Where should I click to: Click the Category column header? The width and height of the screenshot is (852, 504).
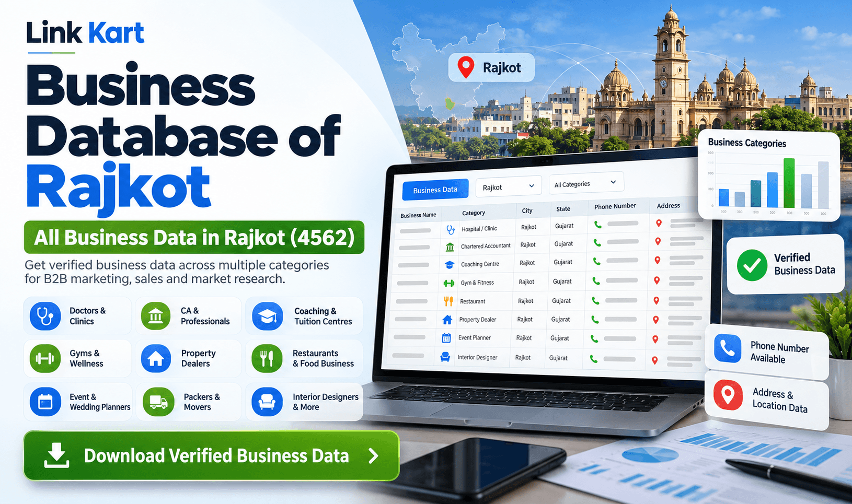click(474, 213)
